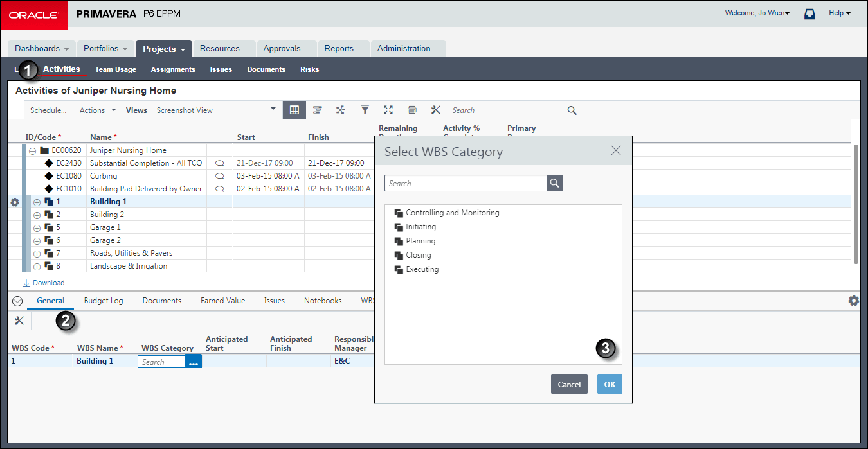868x449 pixels.
Task: Open the Actions dropdown menu
Action: pyautogui.click(x=98, y=110)
